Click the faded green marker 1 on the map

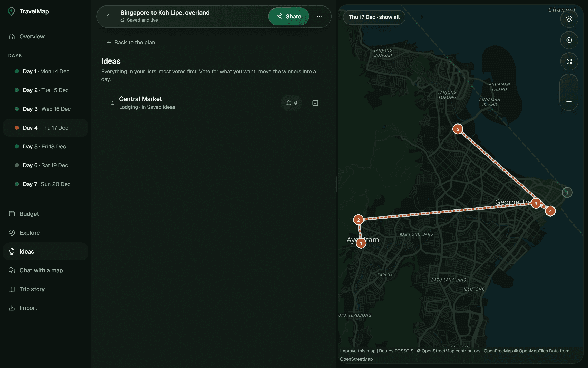567,193
